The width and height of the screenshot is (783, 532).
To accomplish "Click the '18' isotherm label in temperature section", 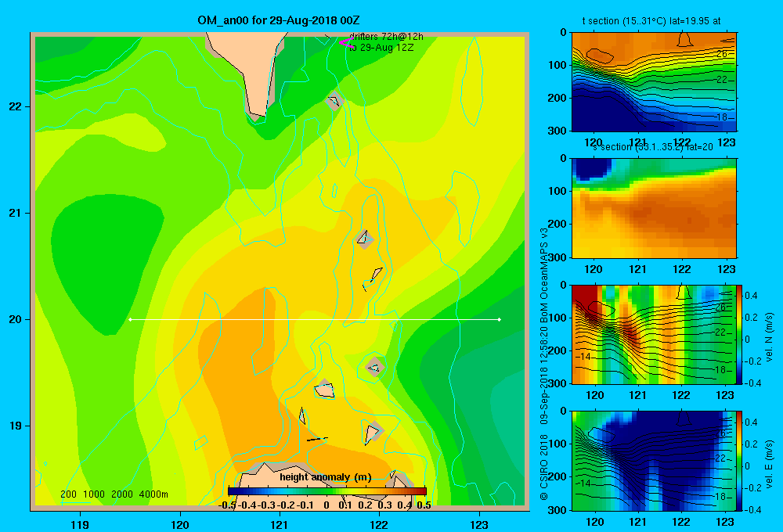I will [722, 117].
